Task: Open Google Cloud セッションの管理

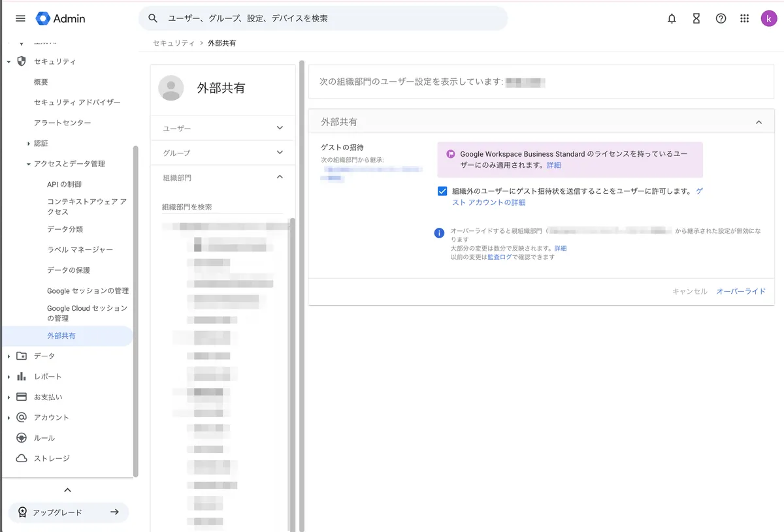Action: pyautogui.click(x=88, y=313)
